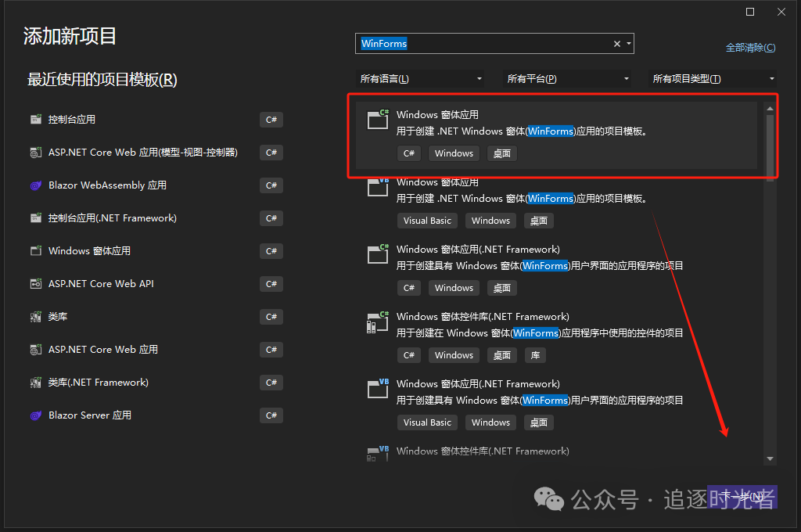This screenshot has height=532, width=801.
Task: Click the 类库 template icon in recent list
Action: [35, 317]
